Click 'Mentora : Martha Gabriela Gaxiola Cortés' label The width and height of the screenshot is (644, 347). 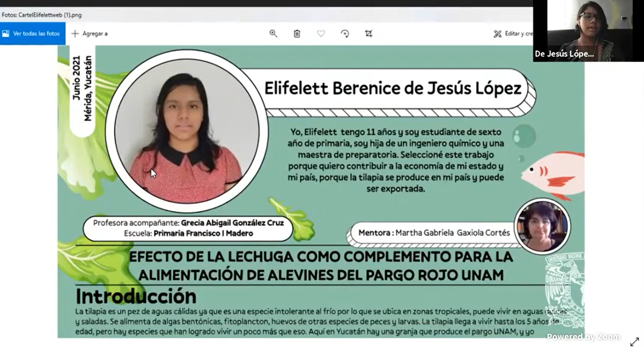point(434,233)
